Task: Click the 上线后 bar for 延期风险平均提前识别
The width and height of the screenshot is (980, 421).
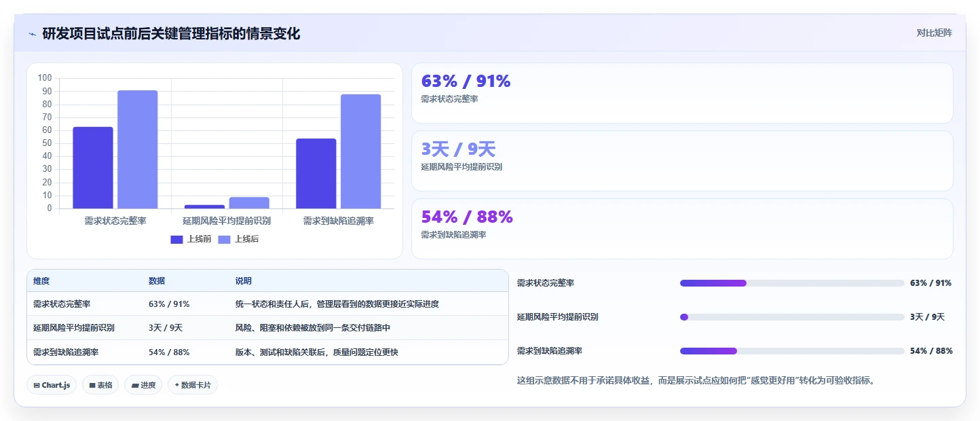Action: (x=249, y=203)
